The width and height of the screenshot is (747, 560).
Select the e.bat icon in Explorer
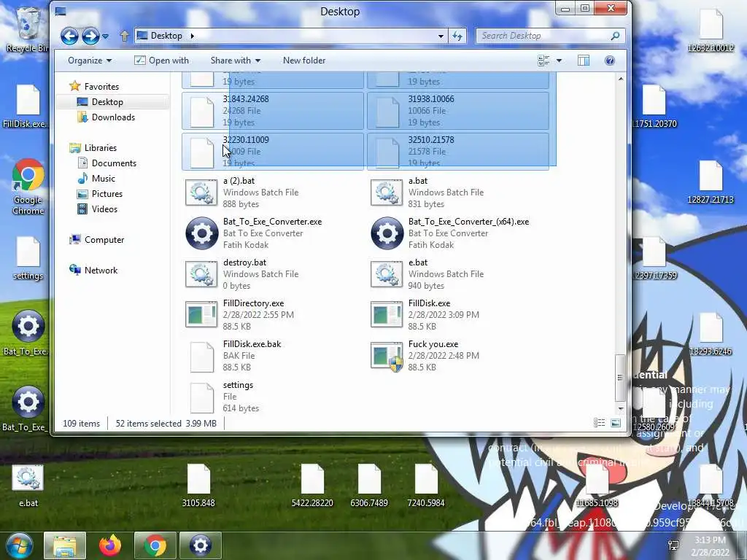pos(387,274)
